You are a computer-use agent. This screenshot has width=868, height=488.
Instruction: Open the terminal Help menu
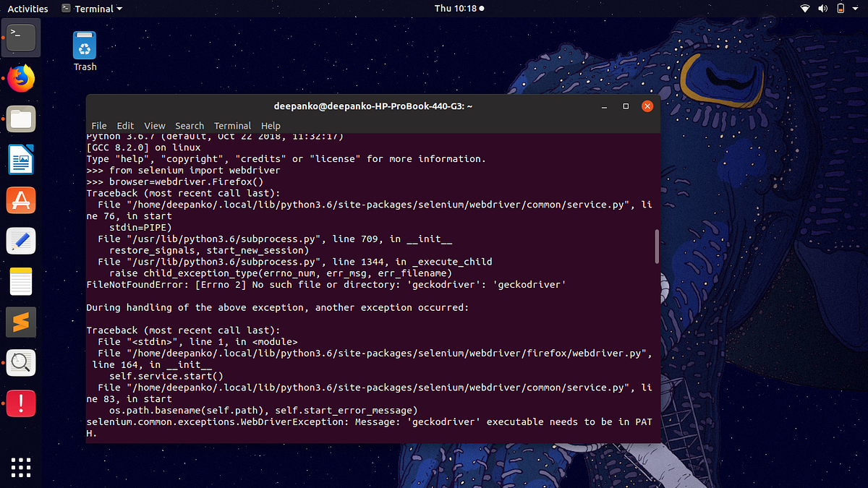point(271,125)
